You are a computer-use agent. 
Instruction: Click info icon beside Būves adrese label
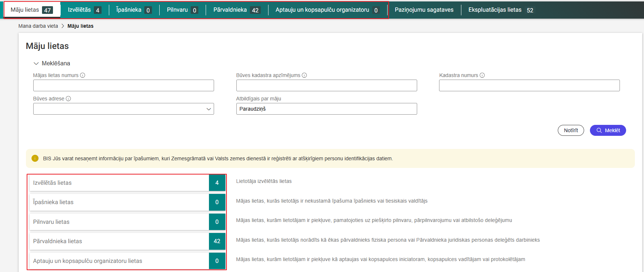click(x=68, y=99)
